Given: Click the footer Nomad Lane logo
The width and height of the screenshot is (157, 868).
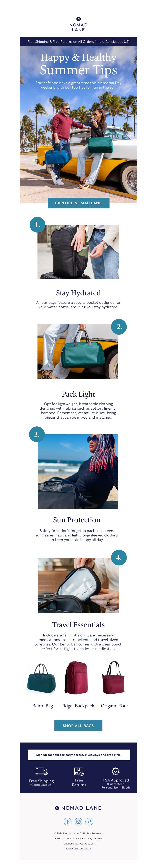Looking at the screenshot, I should tap(78, 808).
